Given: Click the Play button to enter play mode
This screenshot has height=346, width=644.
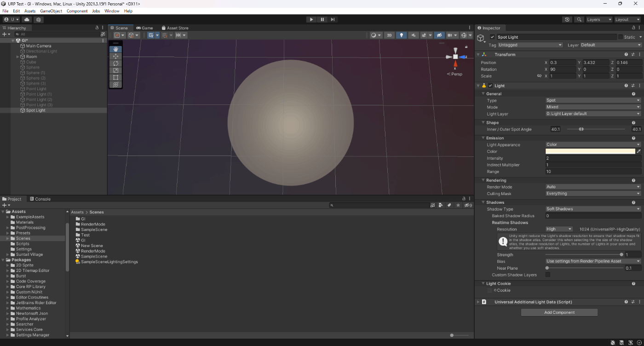Looking at the screenshot, I should pyautogui.click(x=311, y=19).
